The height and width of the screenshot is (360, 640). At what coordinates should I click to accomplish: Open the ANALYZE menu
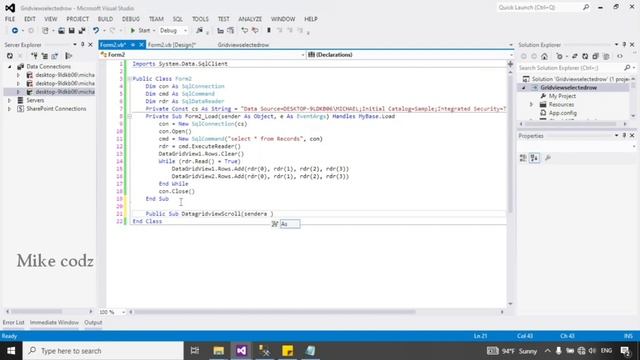(x=250, y=19)
